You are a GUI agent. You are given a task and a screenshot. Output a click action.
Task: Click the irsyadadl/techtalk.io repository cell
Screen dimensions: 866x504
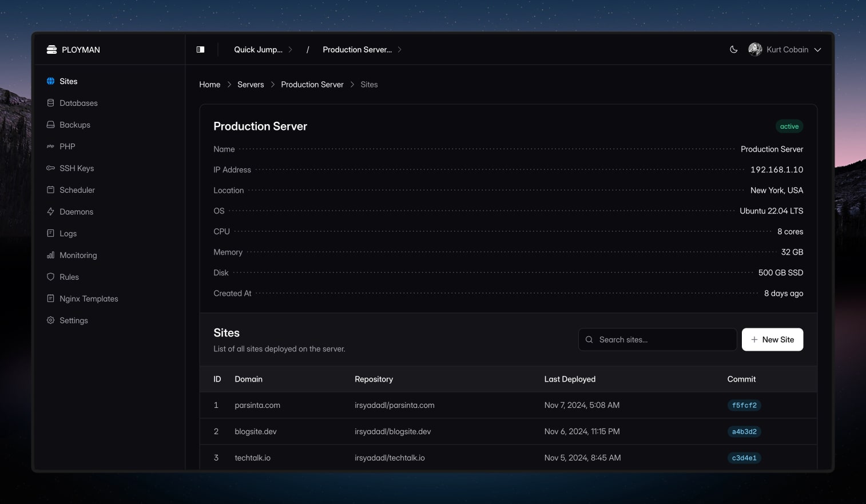pyautogui.click(x=390, y=458)
